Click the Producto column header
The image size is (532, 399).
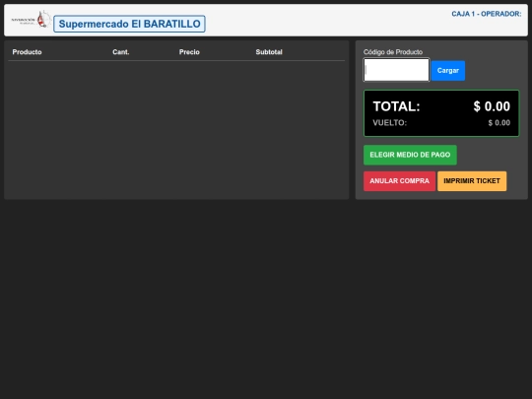28,52
